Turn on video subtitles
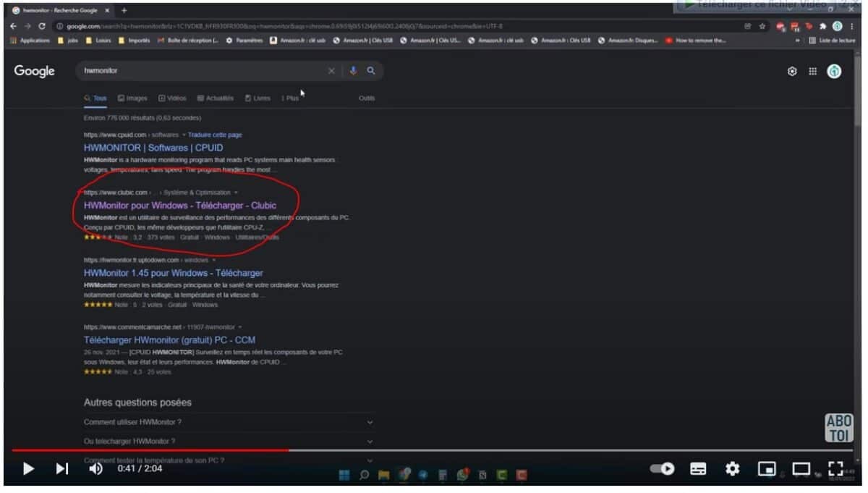 pyautogui.click(x=698, y=469)
